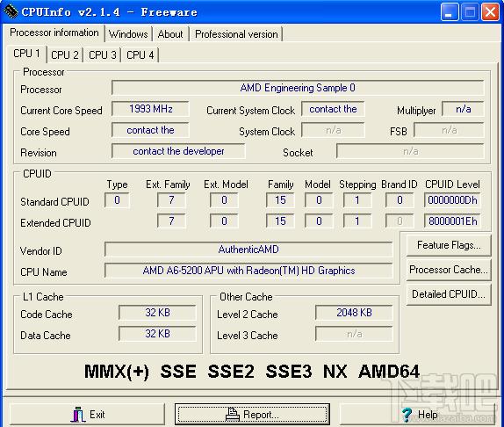The height and width of the screenshot is (427, 504).
Task: Select the CPU 1 tab
Action: click(x=26, y=54)
